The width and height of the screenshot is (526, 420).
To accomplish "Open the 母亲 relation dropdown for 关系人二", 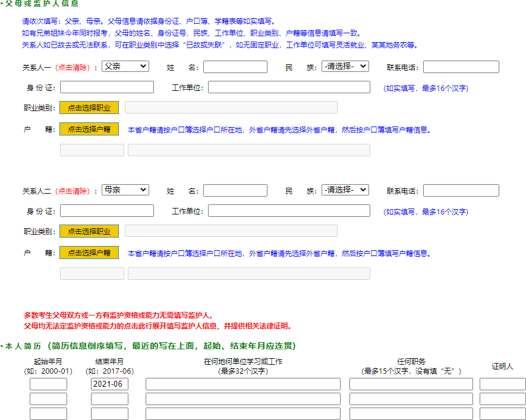I will point(125,190).
